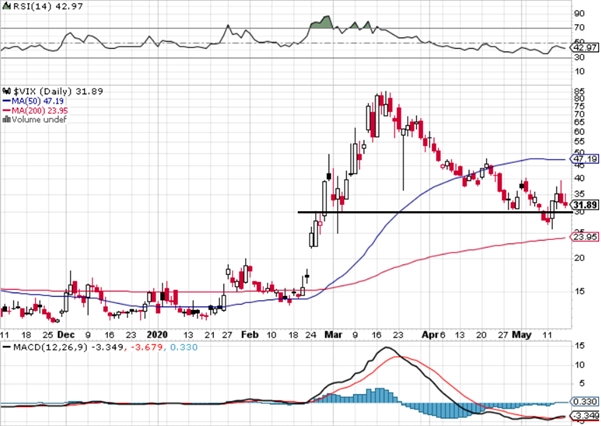The height and width of the screenshot is (426, 601).
Task: Click the 0.330 histogram value flag on MACD axis
Action: [x=585, y=402]
